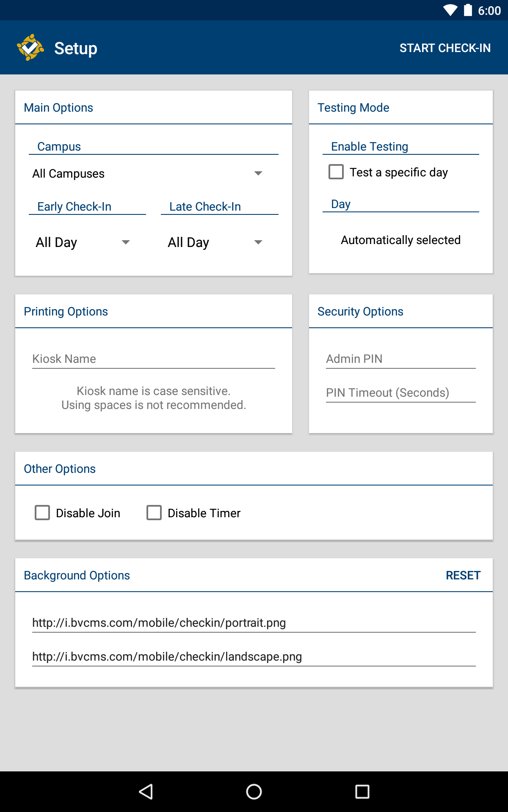Focus the Kiosk Name input field
Image resolution: width=508 pixels, height=812 pixels.
coord(154,359)
